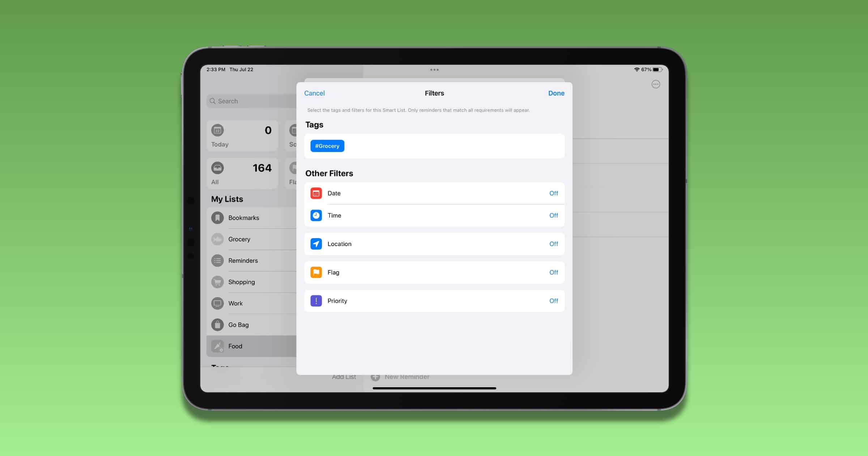Select the #Grocery tag
The image size is (868, 456).
click(x=327, y=146)
